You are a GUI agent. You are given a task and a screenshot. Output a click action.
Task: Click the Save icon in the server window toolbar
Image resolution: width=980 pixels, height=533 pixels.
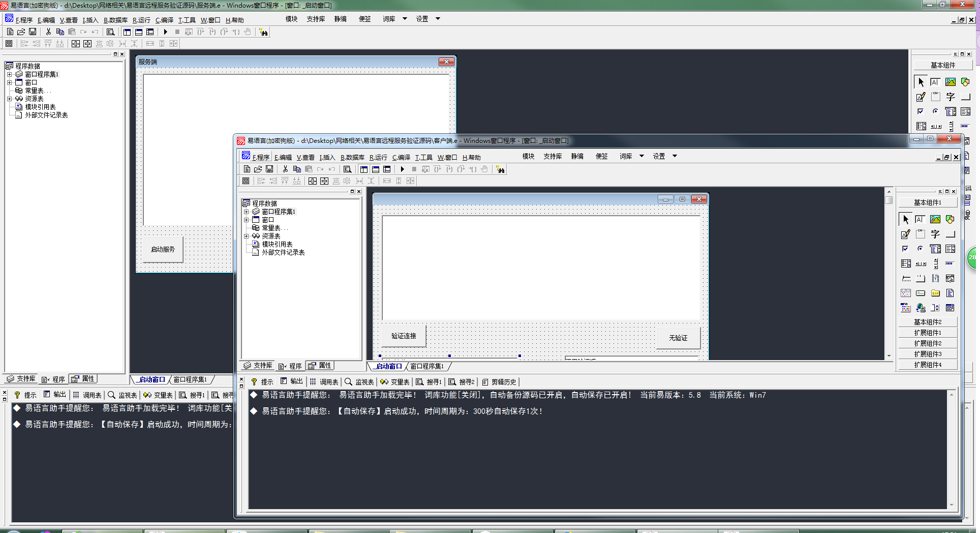click(33, 32)
